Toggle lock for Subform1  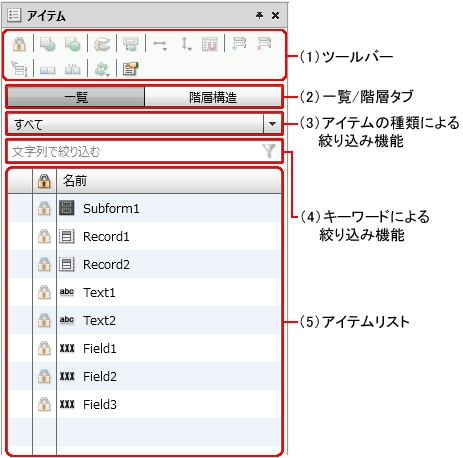click(44, 208)
